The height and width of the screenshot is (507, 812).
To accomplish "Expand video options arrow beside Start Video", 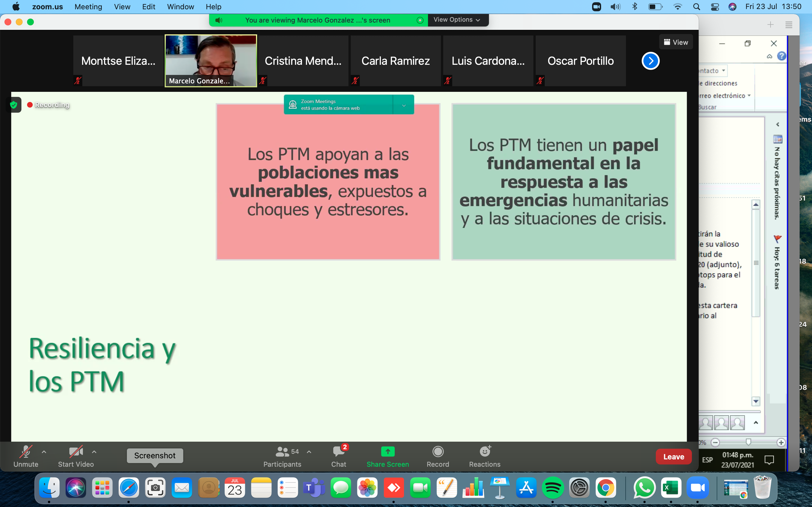I will (94, 452).
